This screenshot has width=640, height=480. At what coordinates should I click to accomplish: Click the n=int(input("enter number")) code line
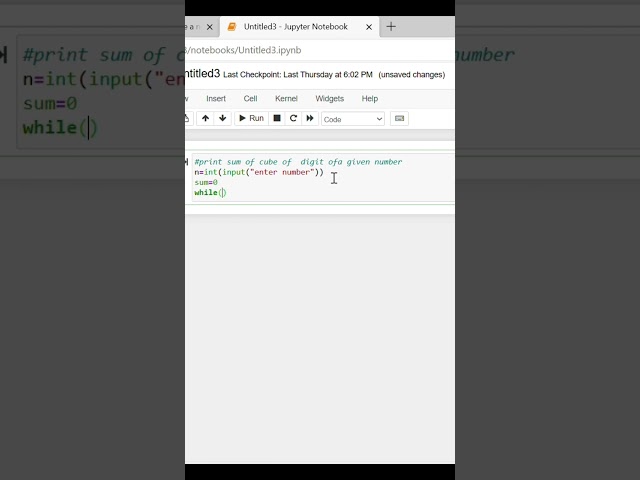[259, 172]
